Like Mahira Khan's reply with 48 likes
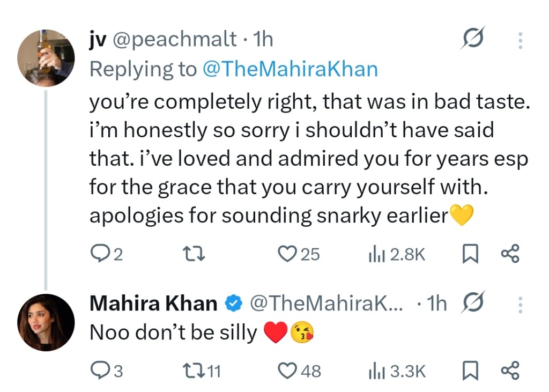The height and width of the screenshot is (392, 549). pos(288,370)
